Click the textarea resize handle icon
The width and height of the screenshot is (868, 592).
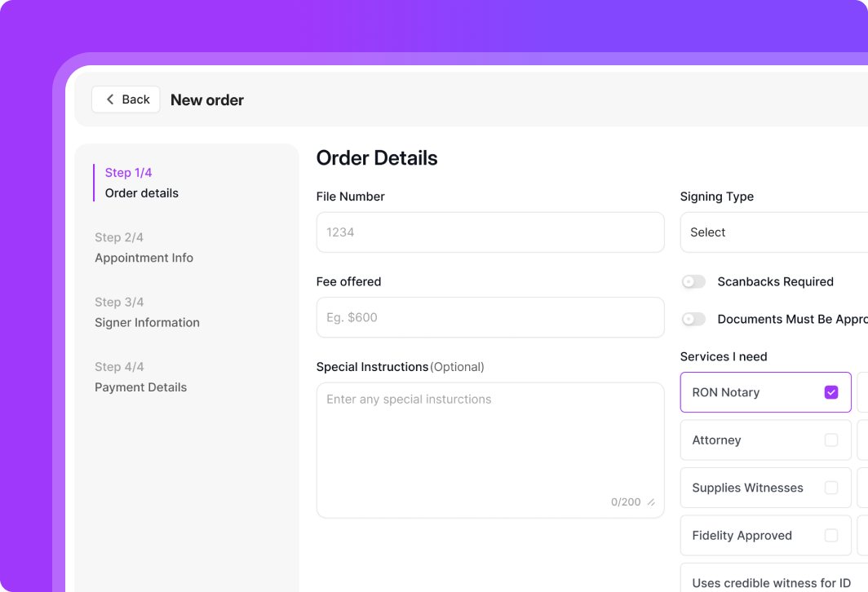click(x=651, y=502)
